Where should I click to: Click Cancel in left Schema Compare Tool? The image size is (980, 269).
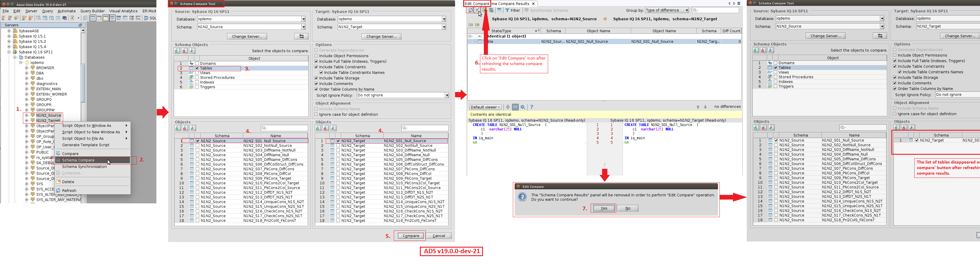pos(439,236)
